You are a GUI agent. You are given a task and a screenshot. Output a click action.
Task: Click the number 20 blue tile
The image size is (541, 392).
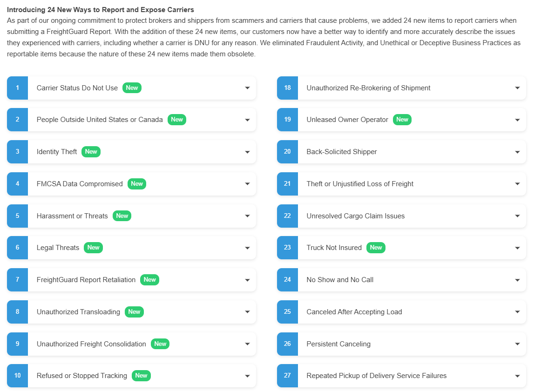click(287, 152)
